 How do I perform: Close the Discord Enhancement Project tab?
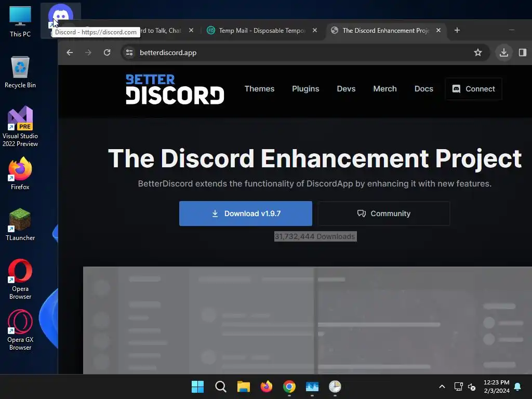click(x=438, y=30)
